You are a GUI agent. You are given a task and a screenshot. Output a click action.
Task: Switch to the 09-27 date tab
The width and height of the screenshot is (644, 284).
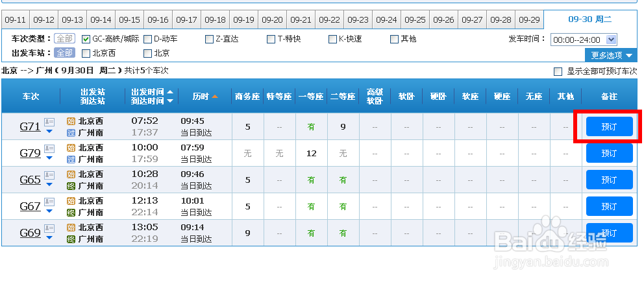473,19
